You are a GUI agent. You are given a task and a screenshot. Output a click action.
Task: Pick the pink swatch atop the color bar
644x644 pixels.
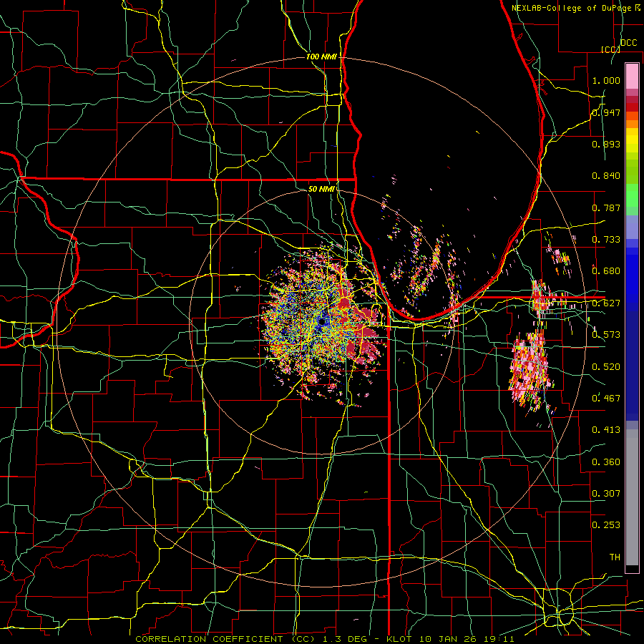click(632, 76)
